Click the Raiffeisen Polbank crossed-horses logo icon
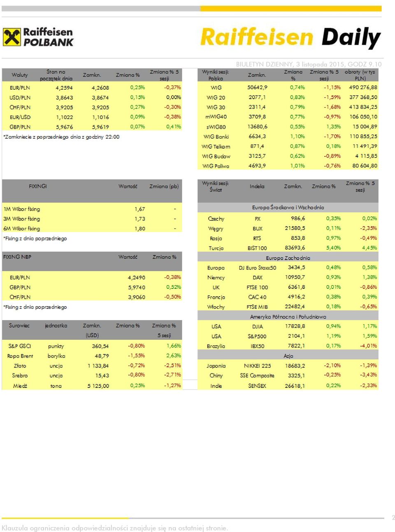Viewport: 395px width, 532px height. 12,37
